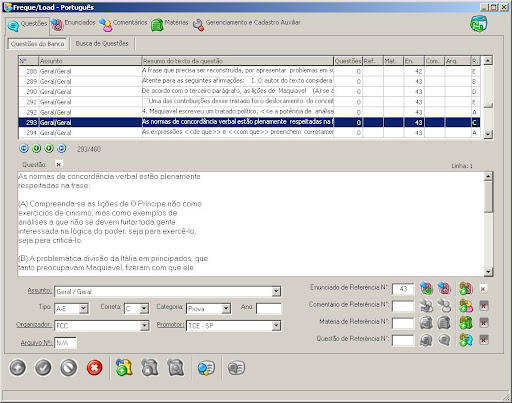Select question row number 290
This screenshot has height=403, width=512.
249,91
